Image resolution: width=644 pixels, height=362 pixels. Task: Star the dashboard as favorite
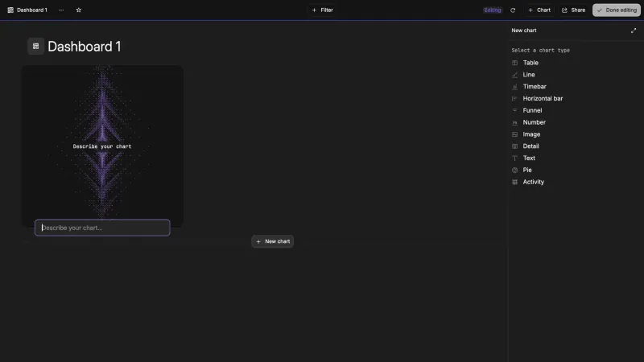pos(78,10)
